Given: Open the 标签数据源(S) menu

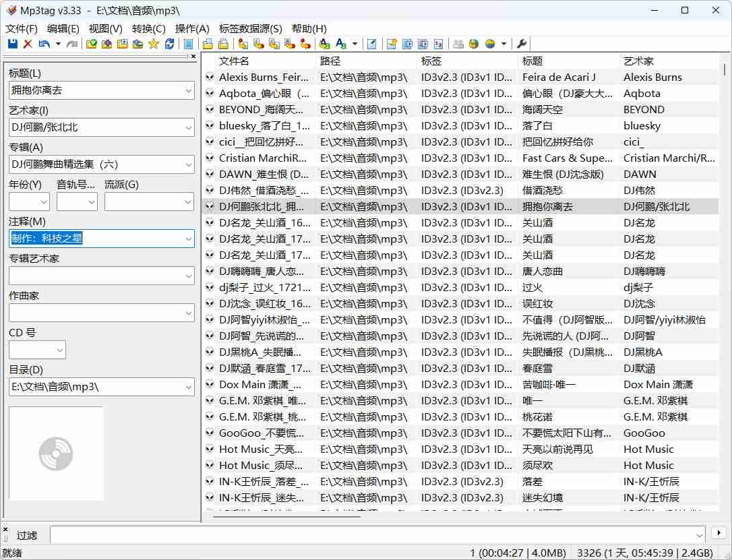Looking at the screenshot, I should coord(250,28).
